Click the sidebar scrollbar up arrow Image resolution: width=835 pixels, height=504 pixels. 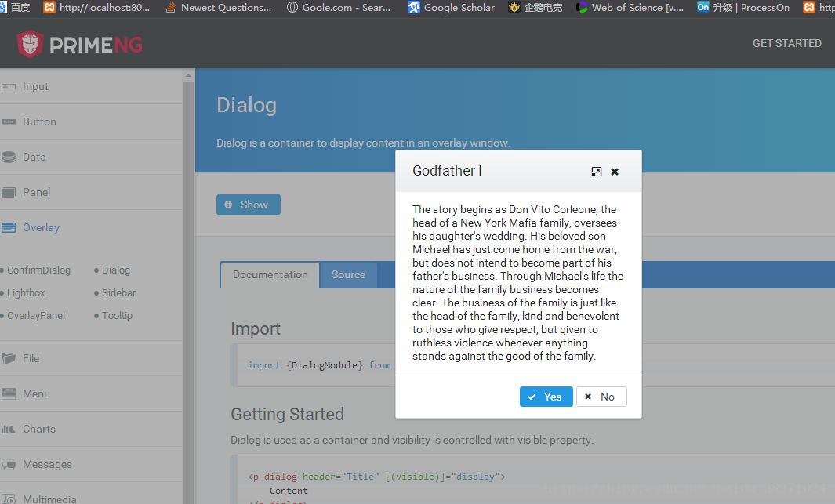tap(188, 75)
